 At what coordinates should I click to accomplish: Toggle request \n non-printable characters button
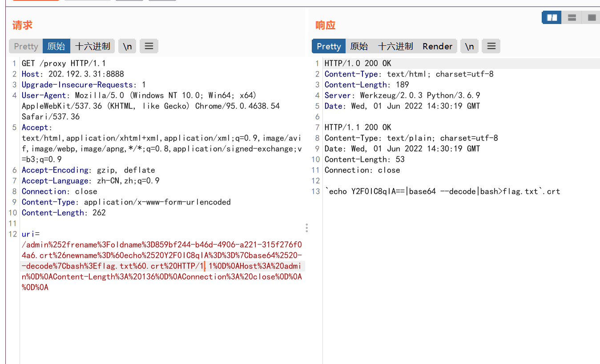pos(127,46)
